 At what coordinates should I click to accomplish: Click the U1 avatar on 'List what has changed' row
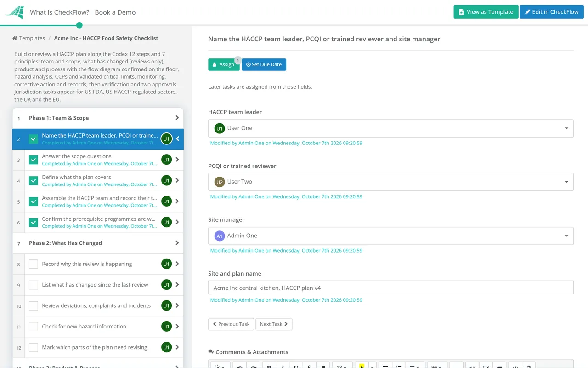pos(166,285)
